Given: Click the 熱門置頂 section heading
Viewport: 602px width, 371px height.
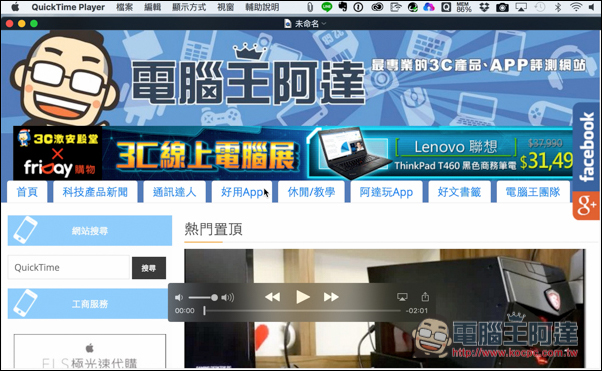Looking at the screenshot, I should (x=213, y=229).
